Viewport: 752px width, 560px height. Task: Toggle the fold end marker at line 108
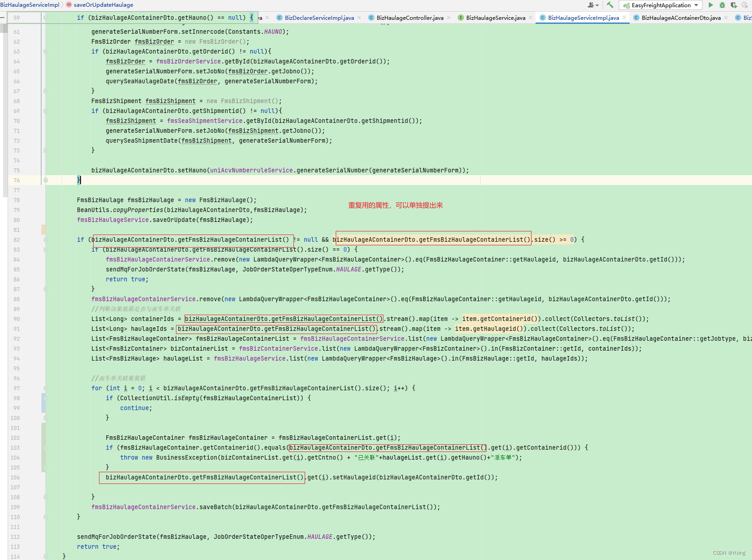(45, 497)
